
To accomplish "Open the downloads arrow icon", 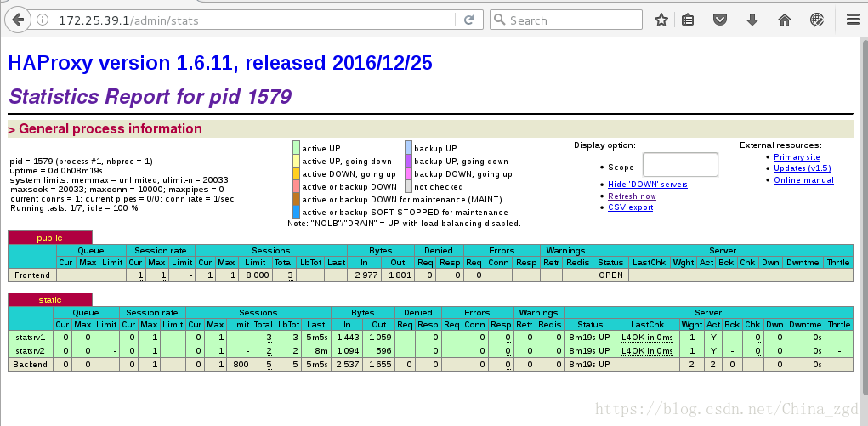I will tap(752, 20).
